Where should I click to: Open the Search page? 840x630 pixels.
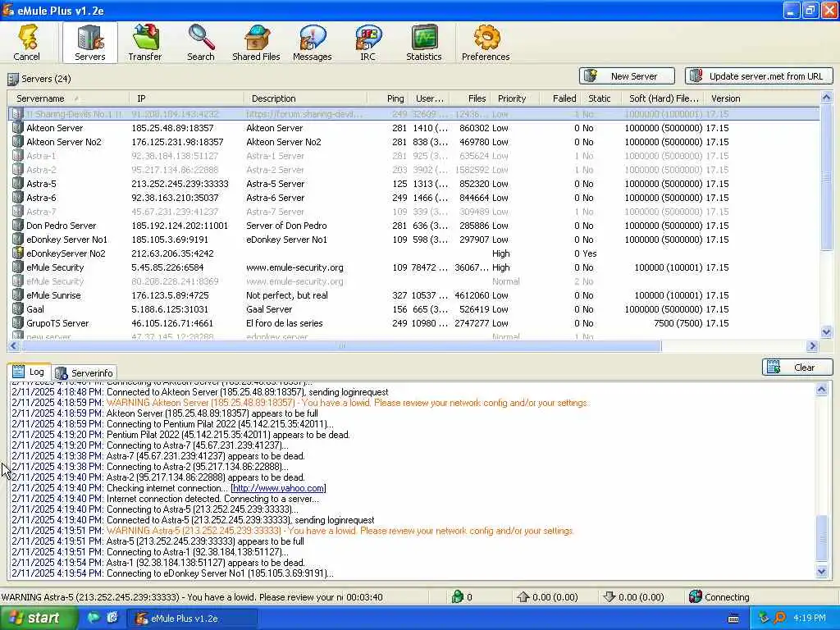[201, 43]
